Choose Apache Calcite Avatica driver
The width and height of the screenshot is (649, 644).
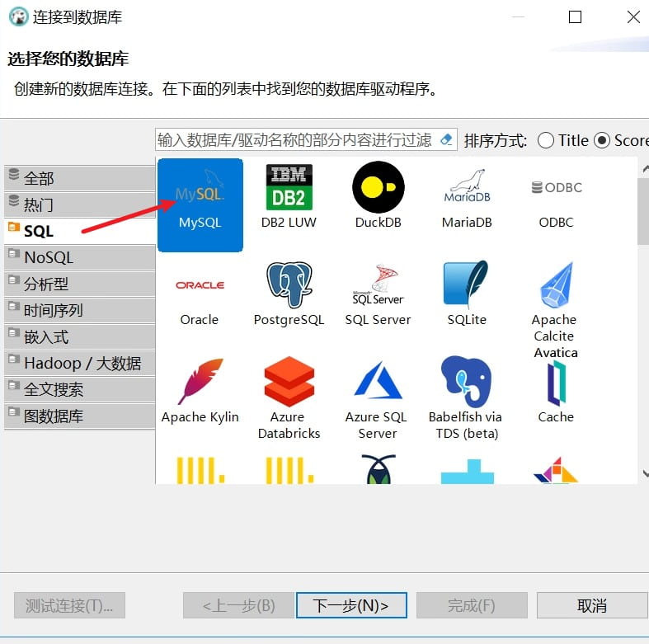click(x=556, y=310)
